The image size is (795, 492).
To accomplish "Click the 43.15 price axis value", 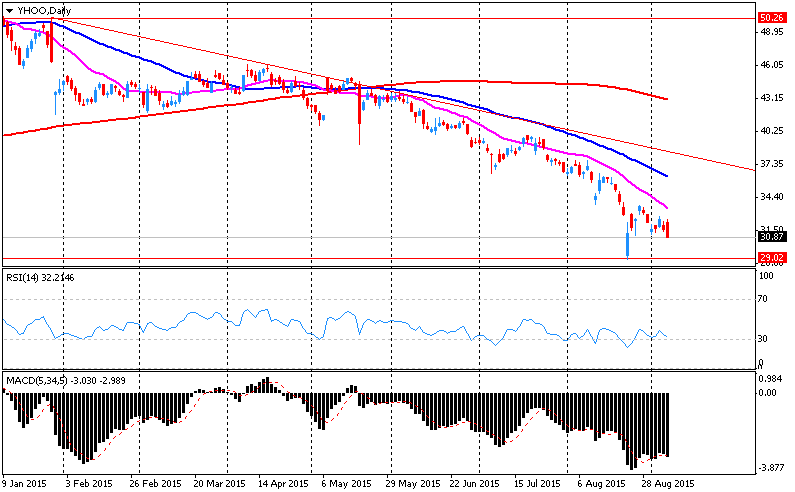I will pyautogui.click(x=772, y=98).
